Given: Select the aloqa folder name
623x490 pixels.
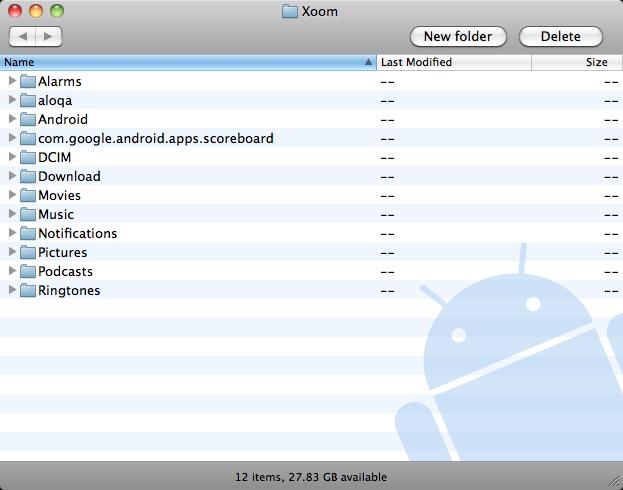Looking at the screenshot, I should click(55, 101).
